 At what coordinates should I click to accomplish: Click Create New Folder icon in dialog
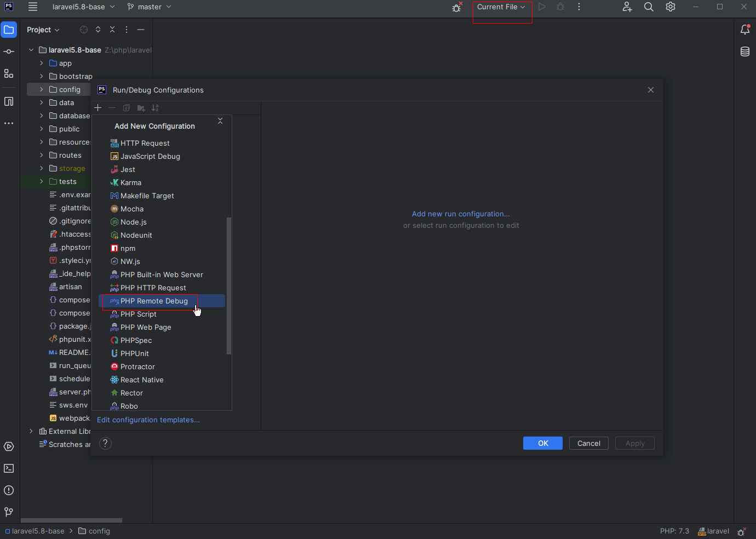click(x=141, y=108)
